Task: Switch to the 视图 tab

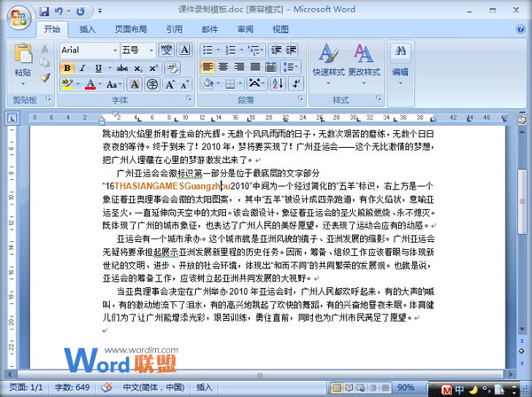Action: (x=280, y=29)
